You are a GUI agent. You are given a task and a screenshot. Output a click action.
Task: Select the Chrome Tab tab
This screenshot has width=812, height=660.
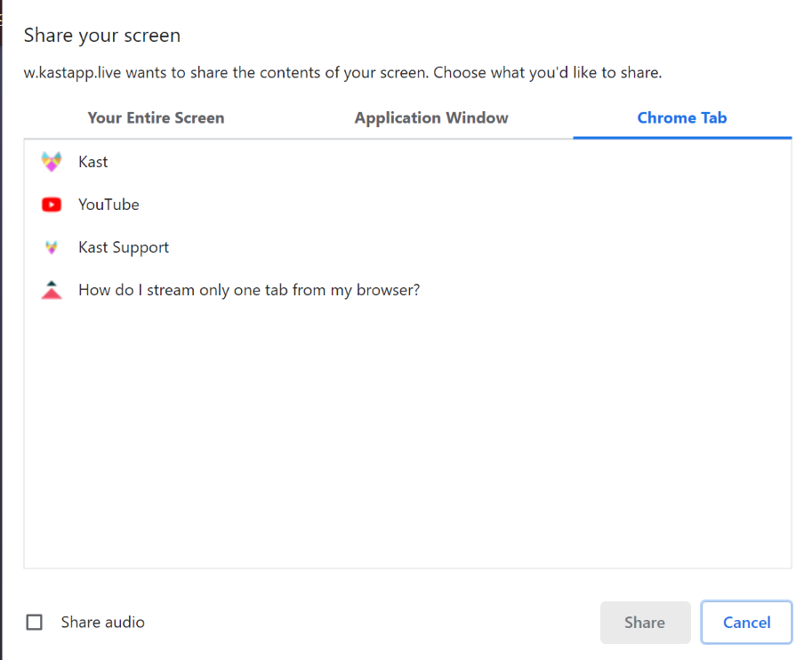click(682, 118)
